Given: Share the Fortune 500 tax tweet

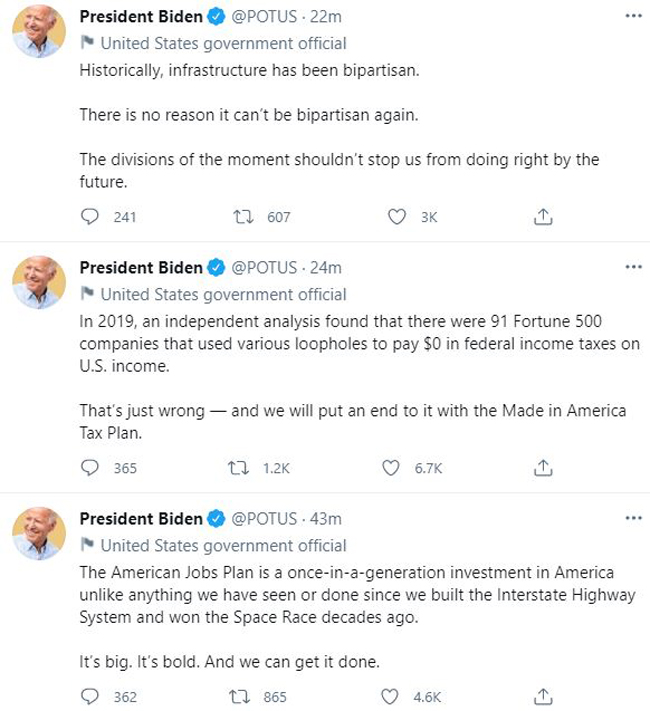Looking at the screenshot, I should tap(543, 467).
